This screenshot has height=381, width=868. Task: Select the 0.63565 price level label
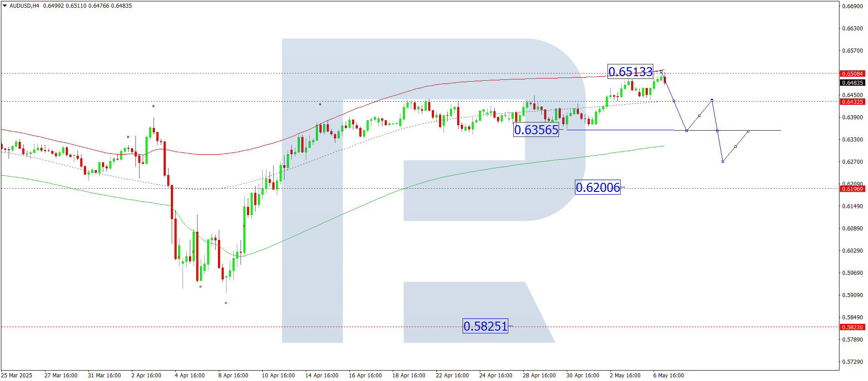[x=536, y=130]
